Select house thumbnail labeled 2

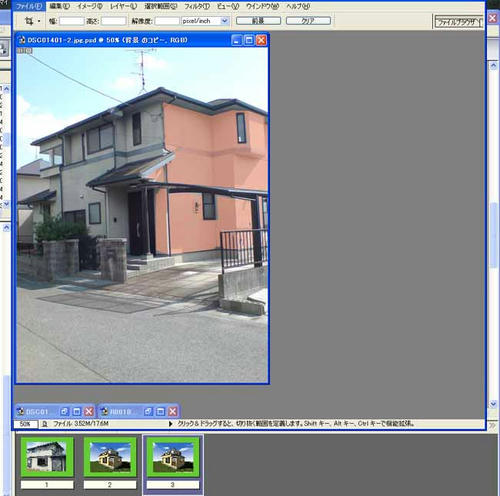coord(110,457)
